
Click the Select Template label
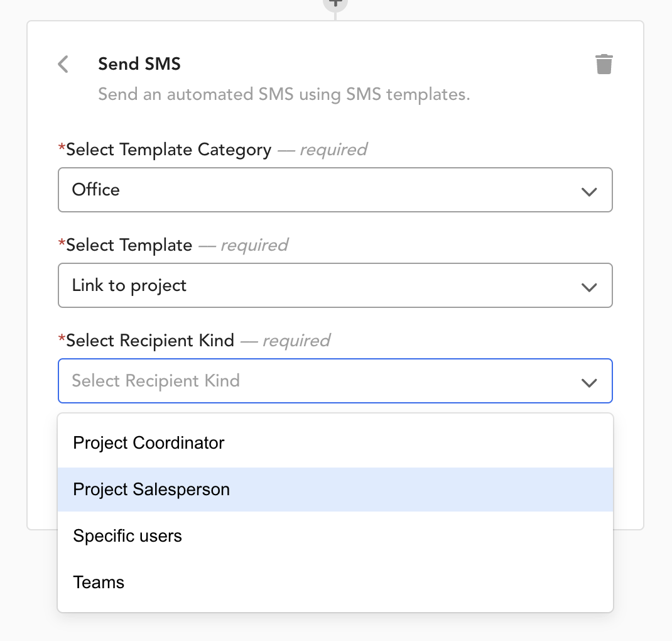[129, 245]
